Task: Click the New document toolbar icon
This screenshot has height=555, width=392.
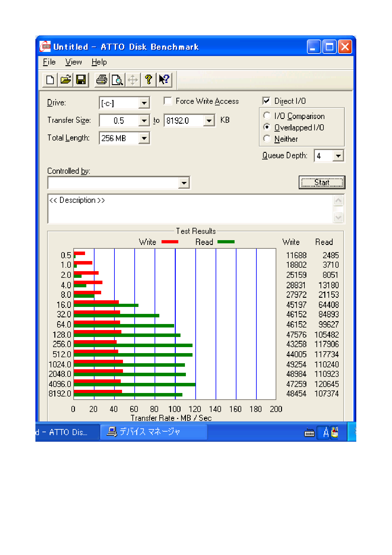Action: tap(50, 79)
